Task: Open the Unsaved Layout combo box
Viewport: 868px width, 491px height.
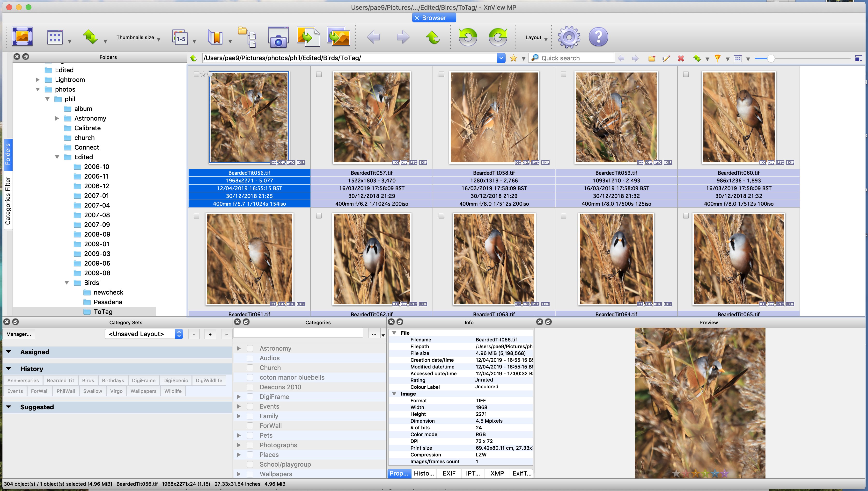Action: tap(143, 334)
